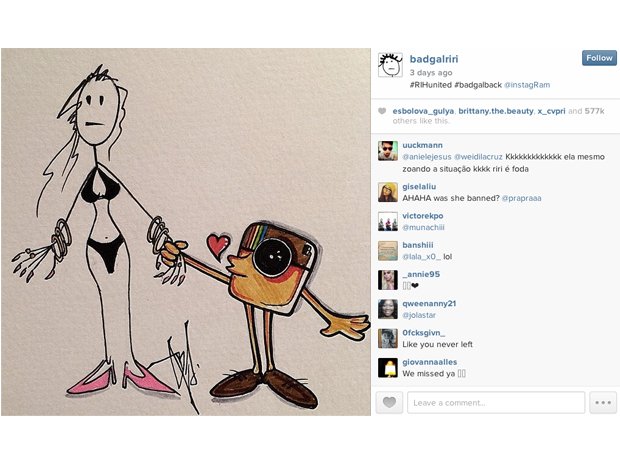Image resolution: width=620 pixels, height=460 pixels.
Task: Click the 0fcksgivn_ username link
Action: point(423,333)
